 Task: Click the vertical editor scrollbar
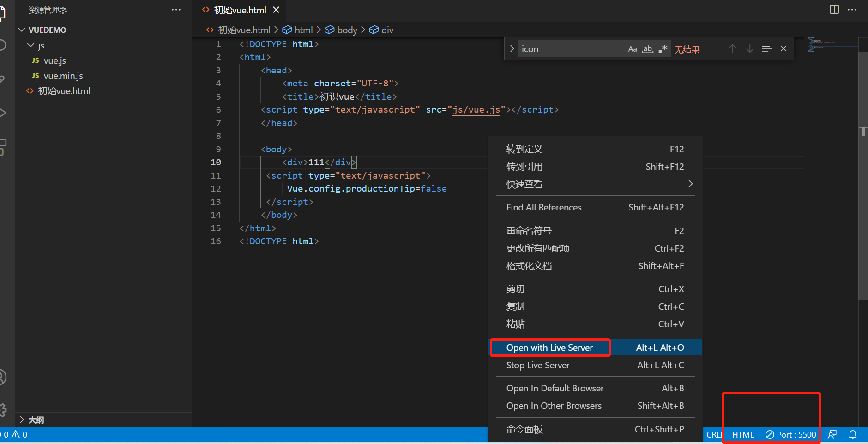[863, 175]
